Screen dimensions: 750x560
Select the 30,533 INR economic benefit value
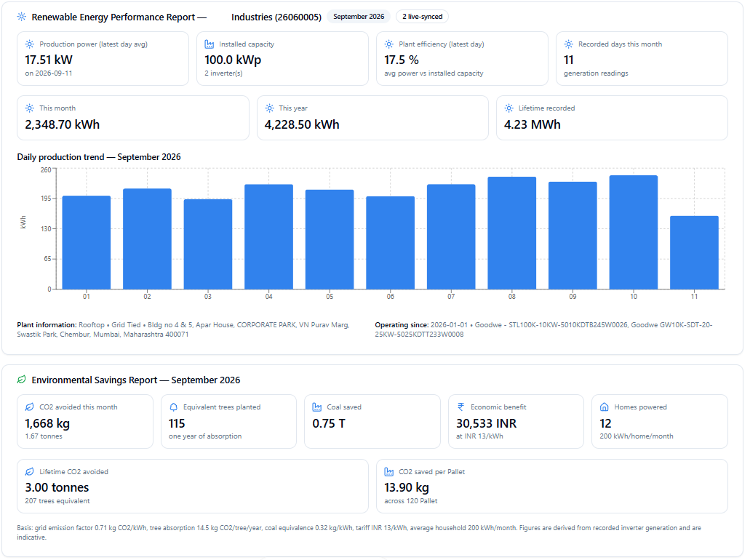(487, 423)
